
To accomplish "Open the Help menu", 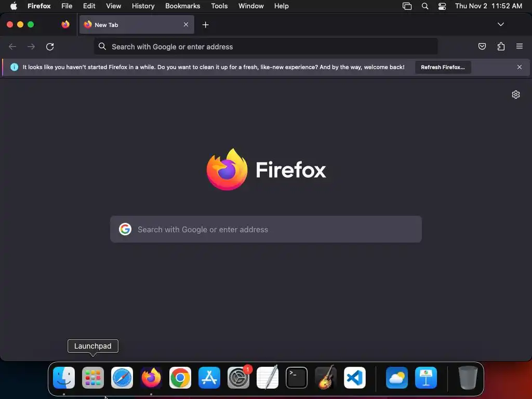I will [281, 6].
